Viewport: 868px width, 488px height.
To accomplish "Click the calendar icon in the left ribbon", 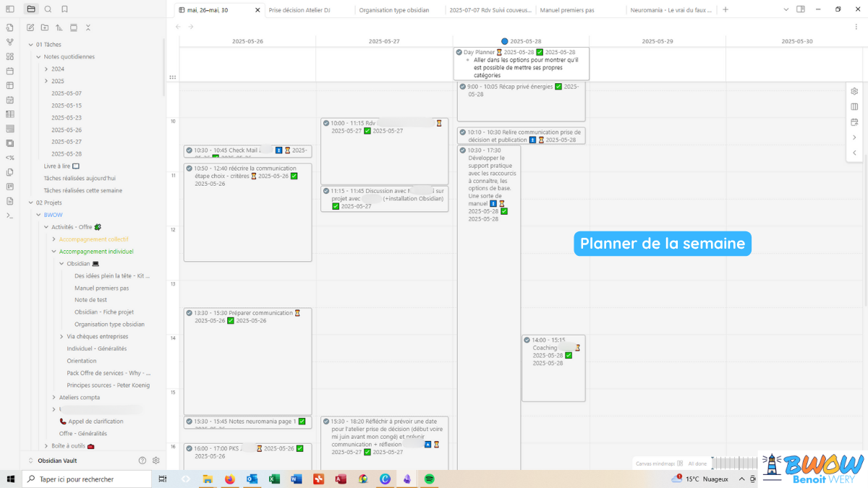I will pos(10,71).
